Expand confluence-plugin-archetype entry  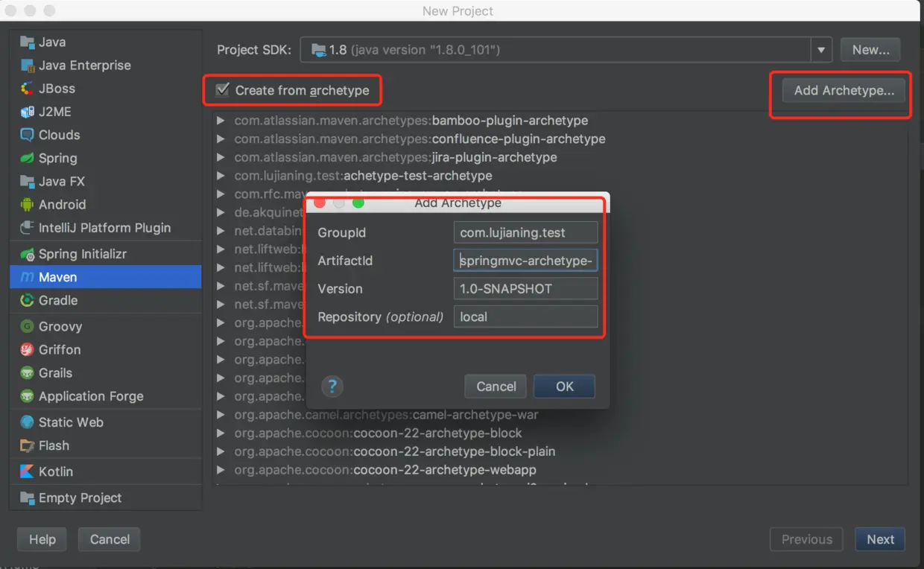point(221,139)
